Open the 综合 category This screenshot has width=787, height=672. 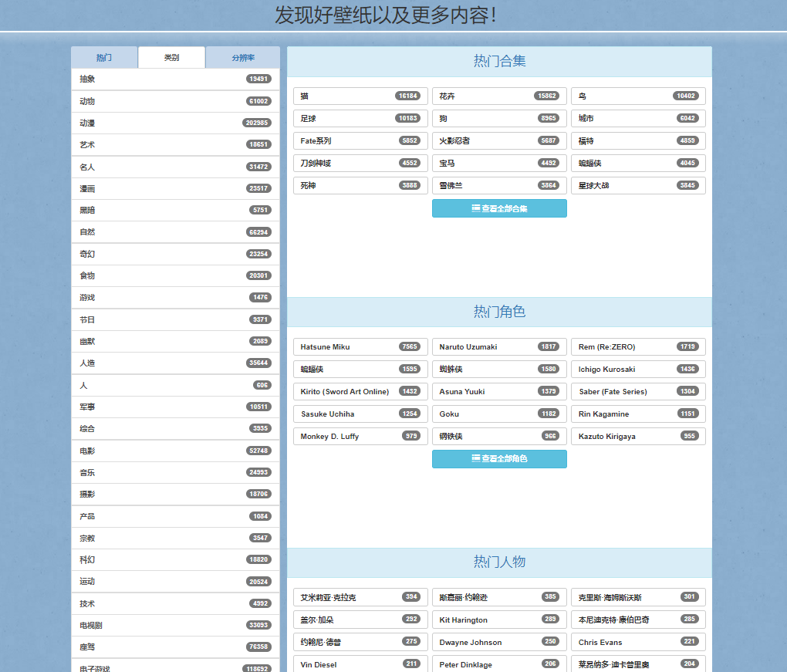(x=175, y=429)
